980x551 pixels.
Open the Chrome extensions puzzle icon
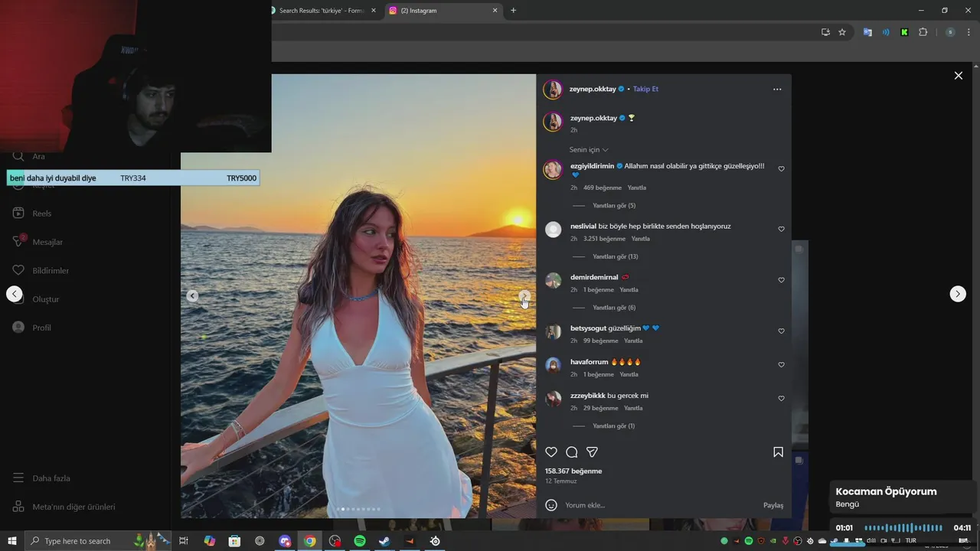pos(923,32)
